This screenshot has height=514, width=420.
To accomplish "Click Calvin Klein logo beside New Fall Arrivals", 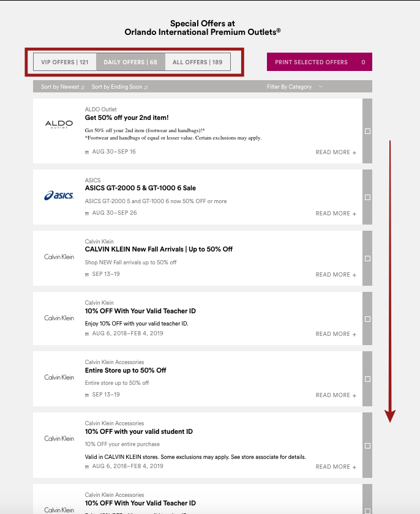I will tap(59, 256).
